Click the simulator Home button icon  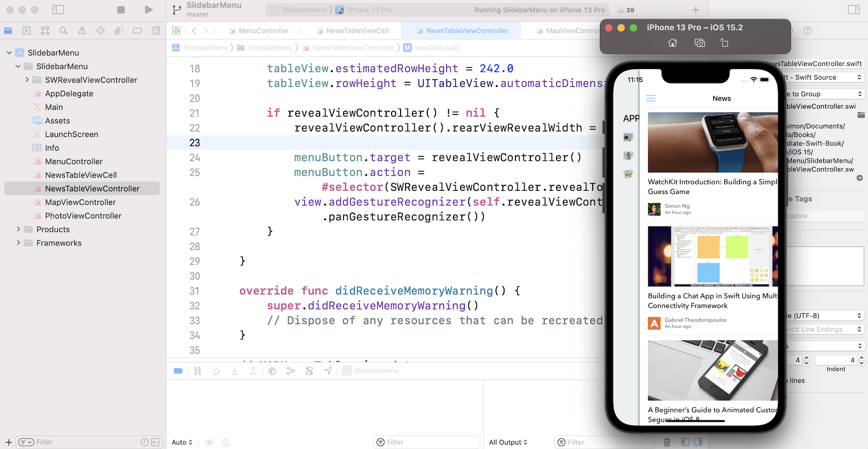(673, 43)
